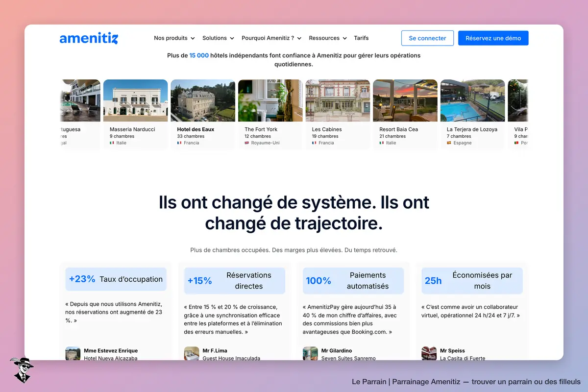The height and width of the screenshot is (392, 588).
Task: Click the "15 000" highlighted number
Action: 199,56
